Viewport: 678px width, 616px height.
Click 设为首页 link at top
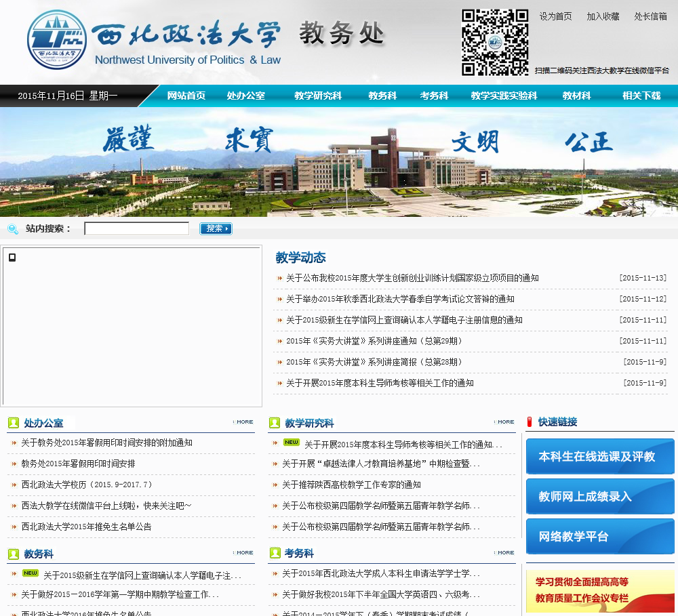point(556,16)
